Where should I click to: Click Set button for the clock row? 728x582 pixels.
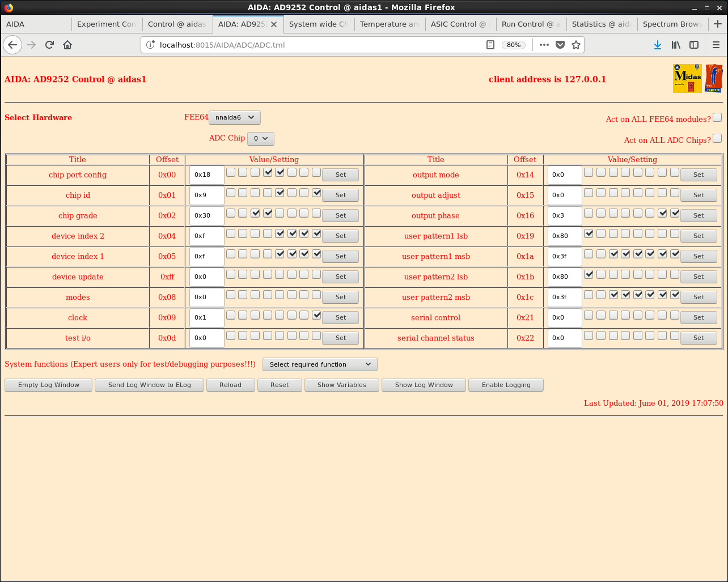(x=340, y=317)
